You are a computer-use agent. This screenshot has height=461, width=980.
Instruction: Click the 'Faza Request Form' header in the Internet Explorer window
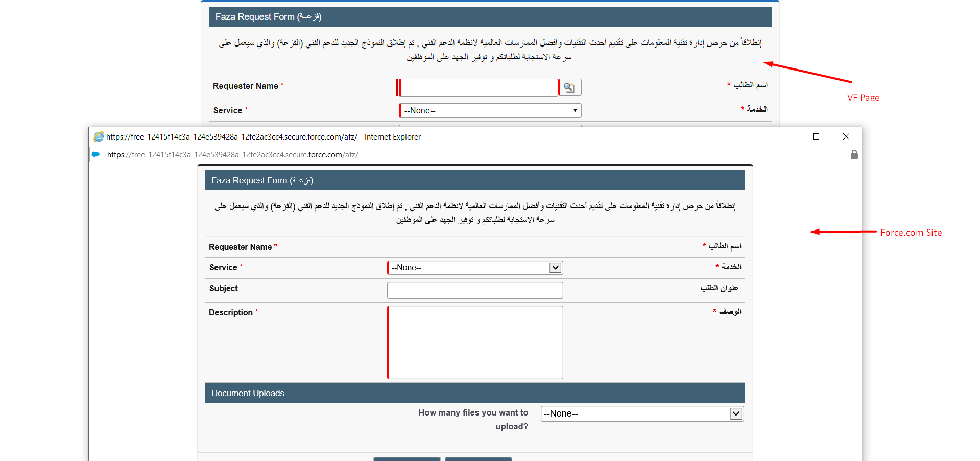[475, 180]
